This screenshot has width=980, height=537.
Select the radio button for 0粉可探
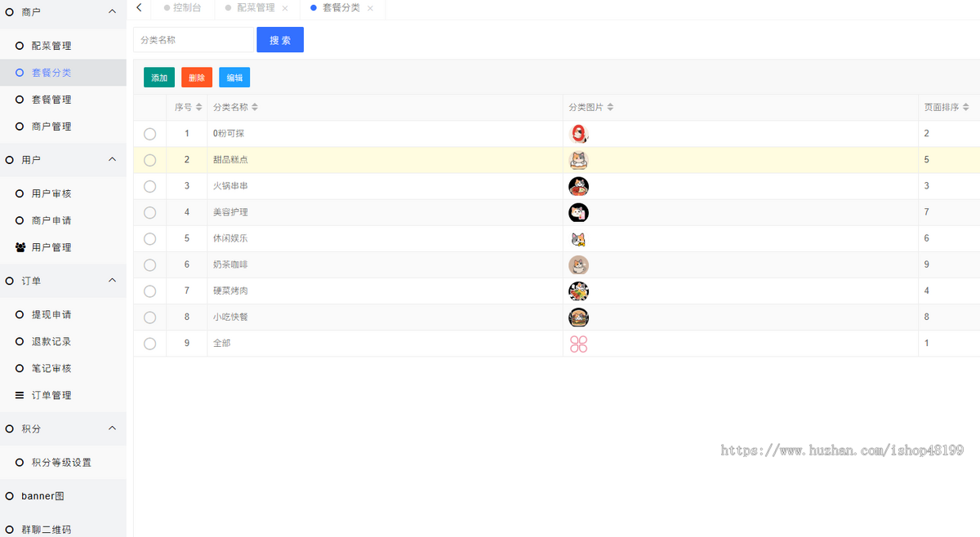tap(149, 134)
